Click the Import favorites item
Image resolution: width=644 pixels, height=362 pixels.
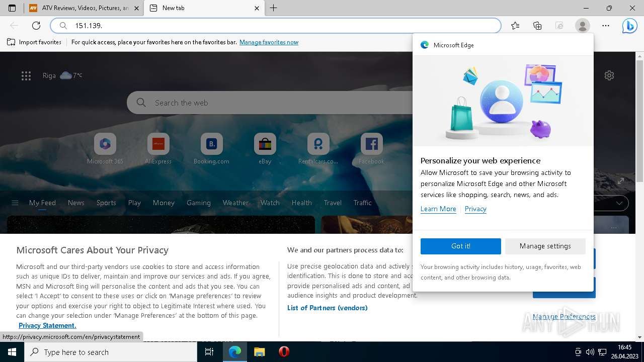pyautogui.click(x=34, y=42)
